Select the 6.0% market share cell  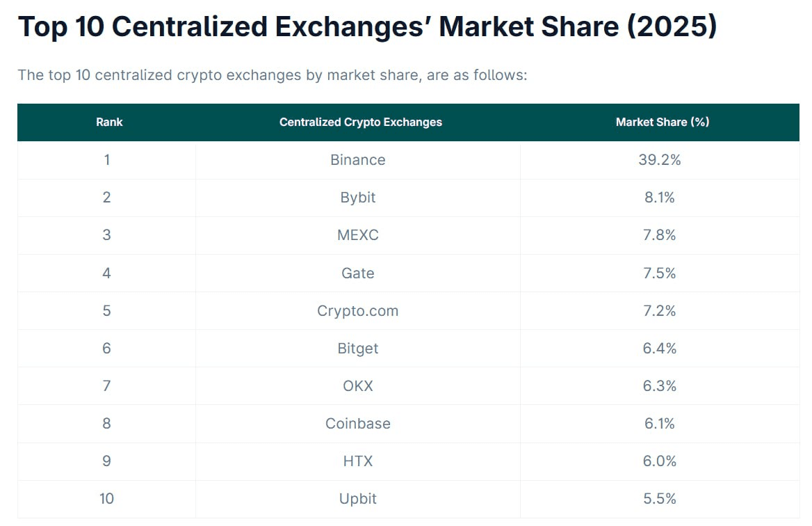[659, 461]
